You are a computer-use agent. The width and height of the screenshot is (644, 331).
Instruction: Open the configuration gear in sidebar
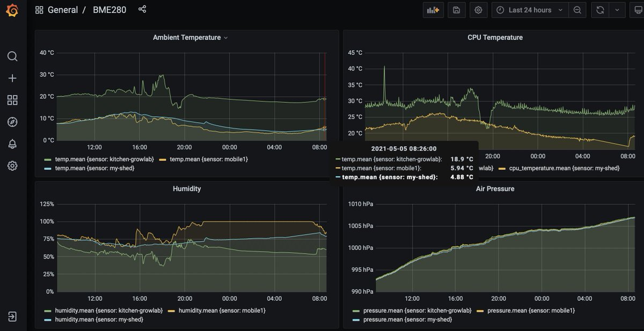pos(12,165)
